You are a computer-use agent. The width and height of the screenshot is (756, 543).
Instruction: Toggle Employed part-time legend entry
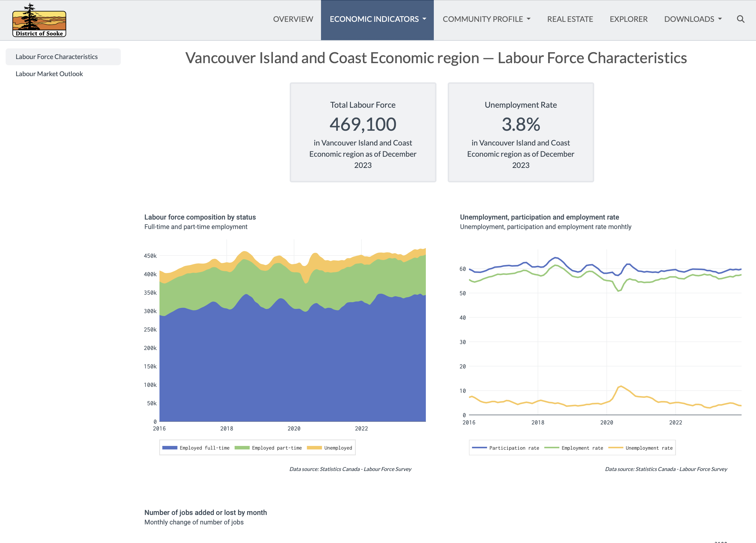pyautogui.click(x=268, y=448)
